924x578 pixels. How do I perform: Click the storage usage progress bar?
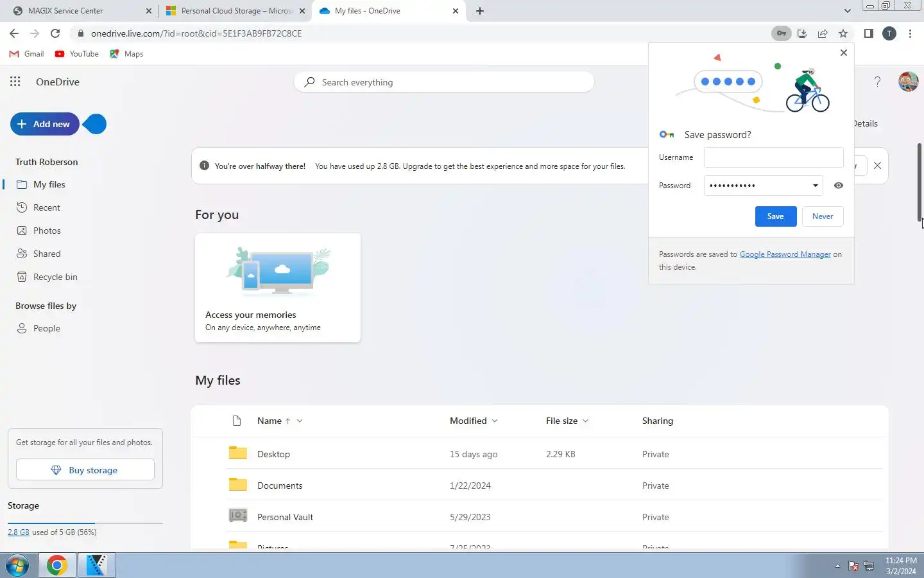click(85, 523)
